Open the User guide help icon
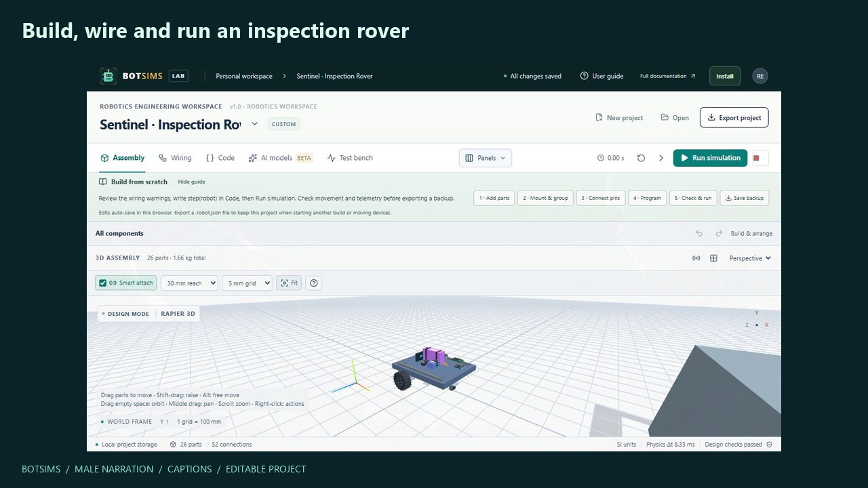 point(584,76)
